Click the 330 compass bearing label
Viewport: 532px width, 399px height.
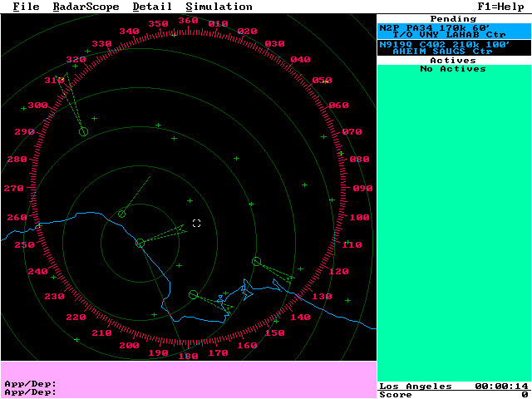(101, 44)
